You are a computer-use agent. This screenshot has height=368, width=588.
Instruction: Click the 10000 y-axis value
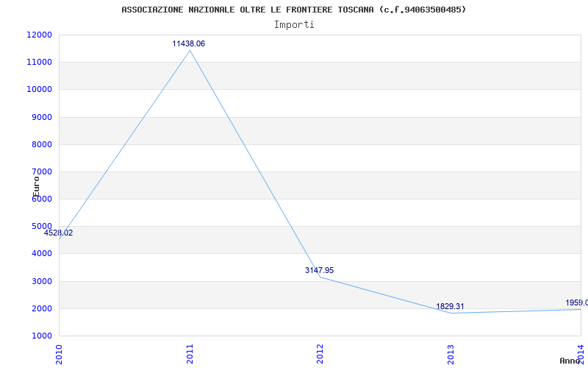39,90
